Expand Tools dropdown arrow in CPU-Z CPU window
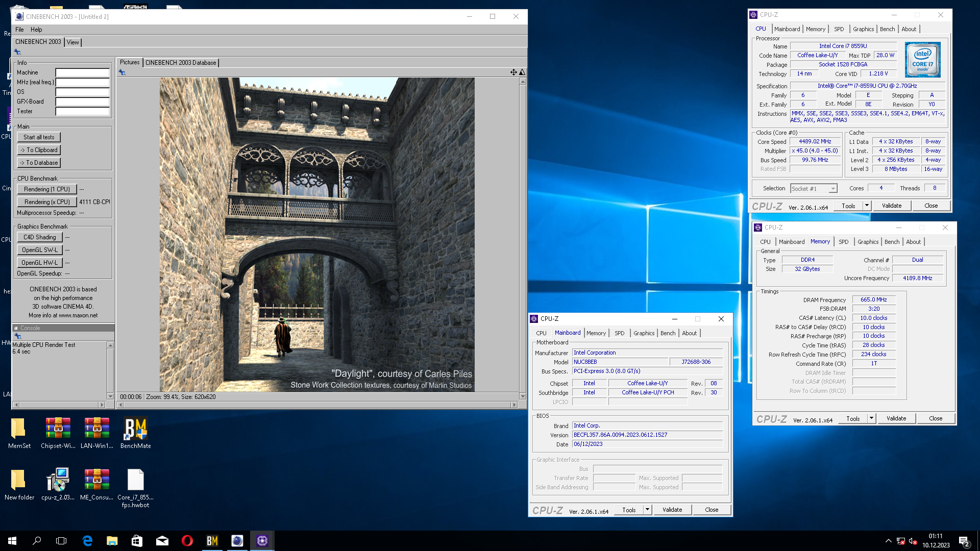Viewport: 980px width, 551px height. pyautogui.click(x=867, y=206)
